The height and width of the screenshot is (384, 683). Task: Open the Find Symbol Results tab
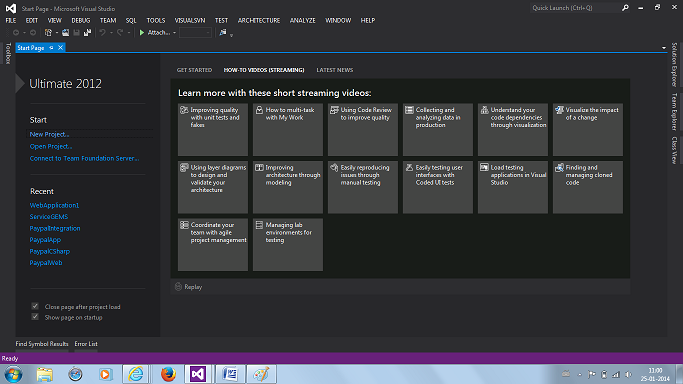click(42, 344)
